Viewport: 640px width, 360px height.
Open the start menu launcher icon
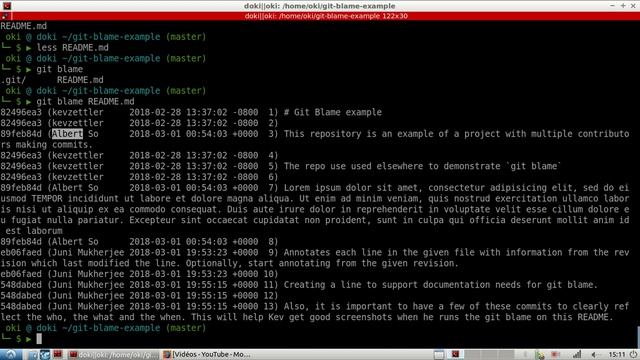[10, 354]
